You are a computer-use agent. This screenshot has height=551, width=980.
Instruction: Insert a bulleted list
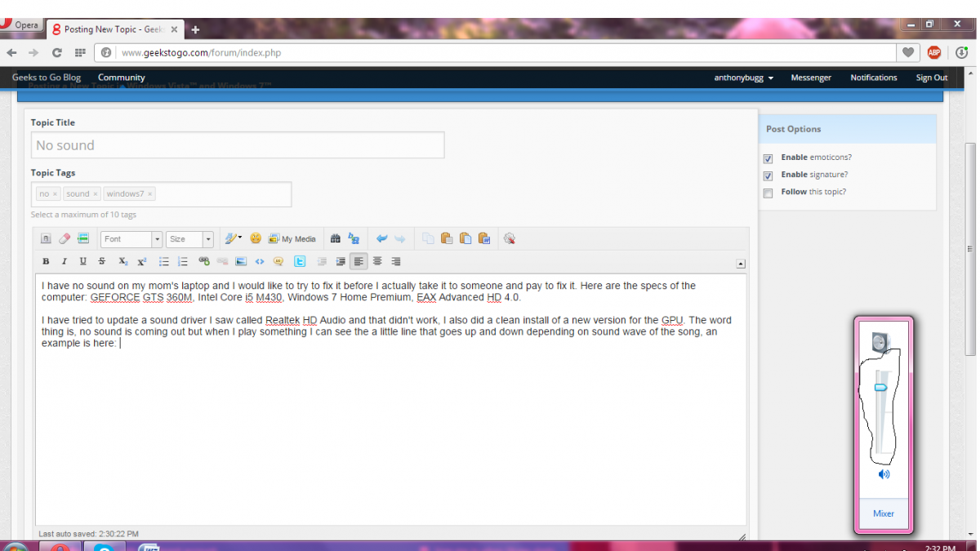click(x=164, y=262)
